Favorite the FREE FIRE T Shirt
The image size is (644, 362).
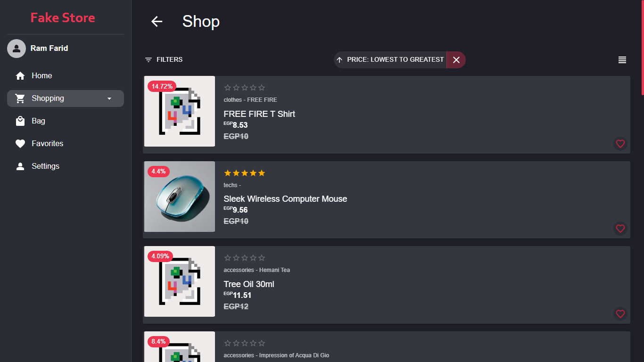click(x=620, y=144)
